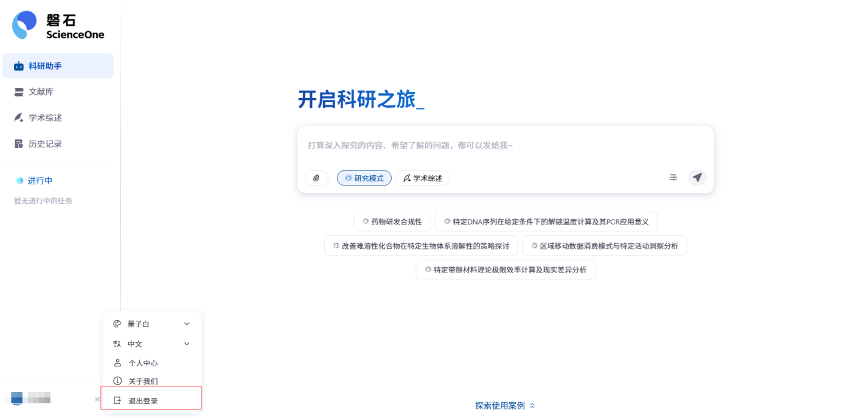The image size is (868, 418).
Task: Collapse the sidebar with the chevron toggle
Action: pos(97,399)
